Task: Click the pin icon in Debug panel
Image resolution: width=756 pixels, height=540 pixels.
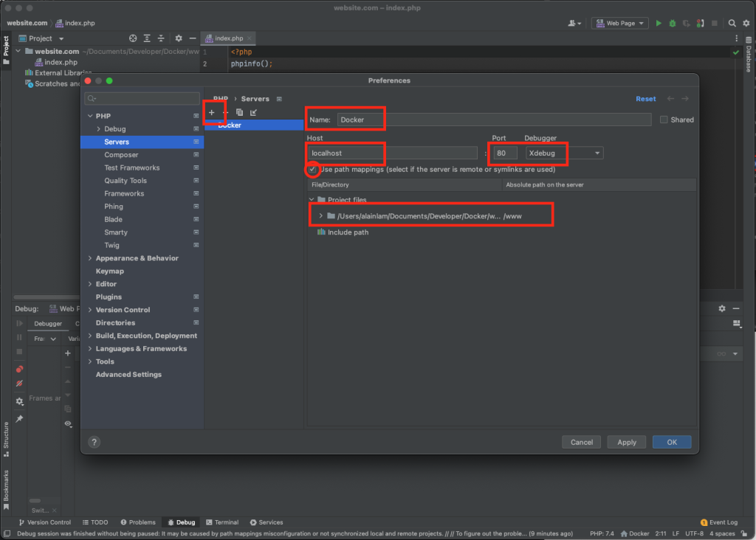Action: coord(19,418)
